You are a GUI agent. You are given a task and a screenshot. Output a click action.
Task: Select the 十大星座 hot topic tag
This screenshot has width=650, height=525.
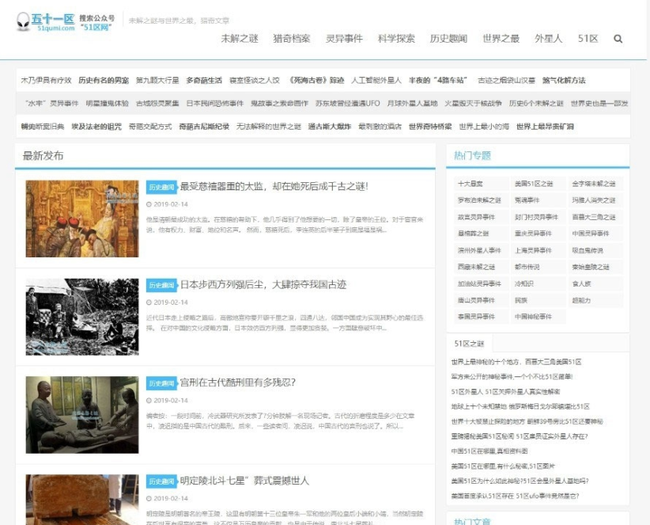pyautogui.click(x=470, y=184)
